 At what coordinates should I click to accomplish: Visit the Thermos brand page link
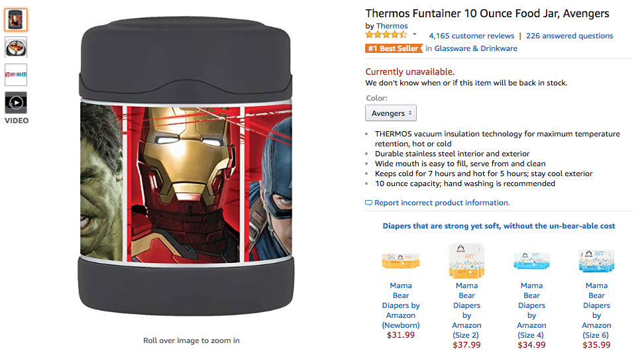[392, 26]
